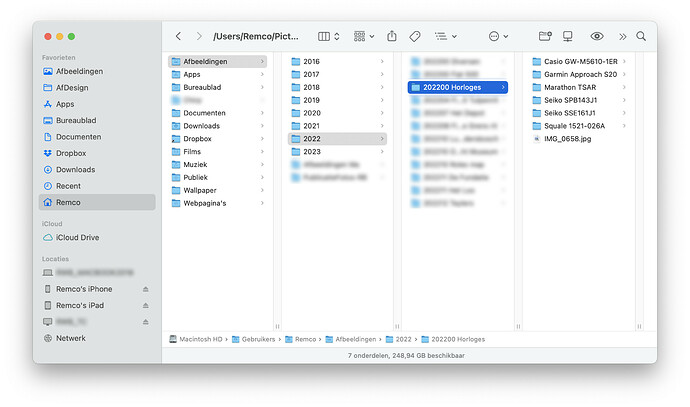
Task: Select the Wallpaper folder
Action: click(x=217, y=190)
